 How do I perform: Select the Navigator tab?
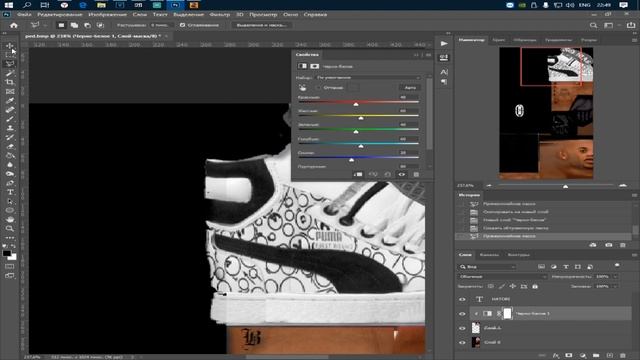tap(471, 40)
